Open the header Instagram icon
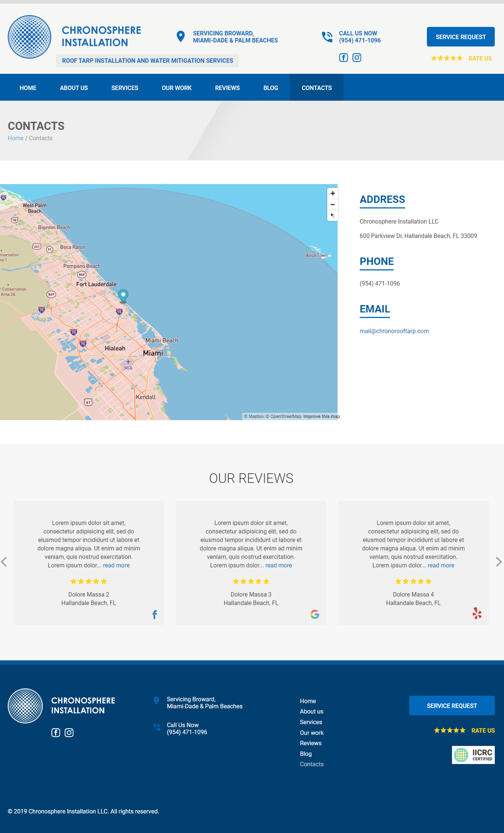The height and width of the screenshot is (833, 504). 356,58
